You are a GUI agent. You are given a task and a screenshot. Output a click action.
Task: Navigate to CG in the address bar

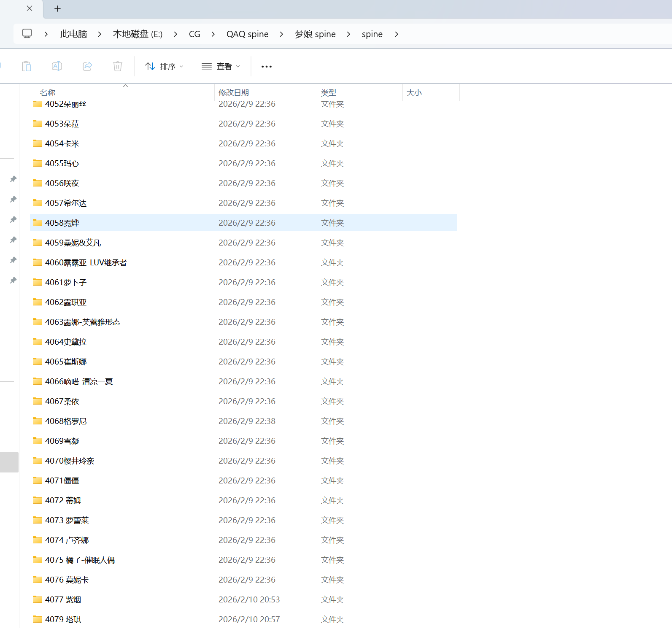[194, 34]
